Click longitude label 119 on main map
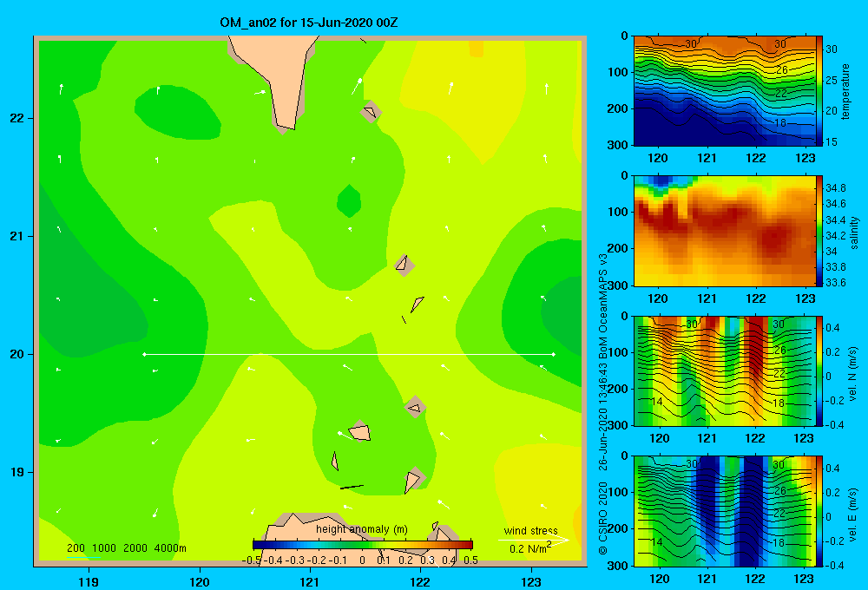Image resolution: width=868 pixels, height=590 pixels. pyautogui.click(x=89, y=581)
